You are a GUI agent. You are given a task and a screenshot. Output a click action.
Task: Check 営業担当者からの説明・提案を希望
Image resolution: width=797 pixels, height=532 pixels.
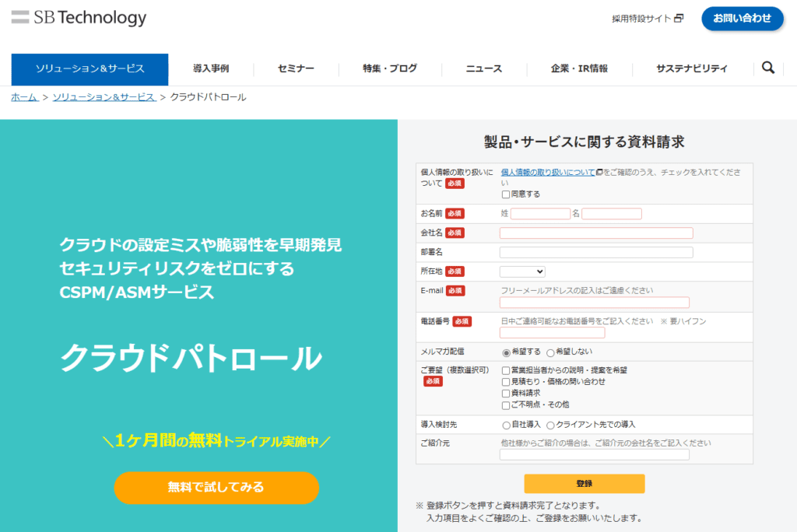pyautogui.click(x=506, y=370)
